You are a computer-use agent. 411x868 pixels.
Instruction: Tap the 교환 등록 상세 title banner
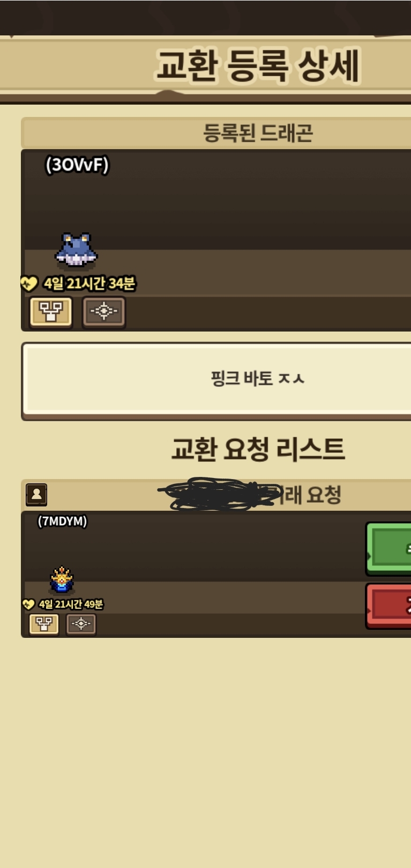(x=258, y=65)
